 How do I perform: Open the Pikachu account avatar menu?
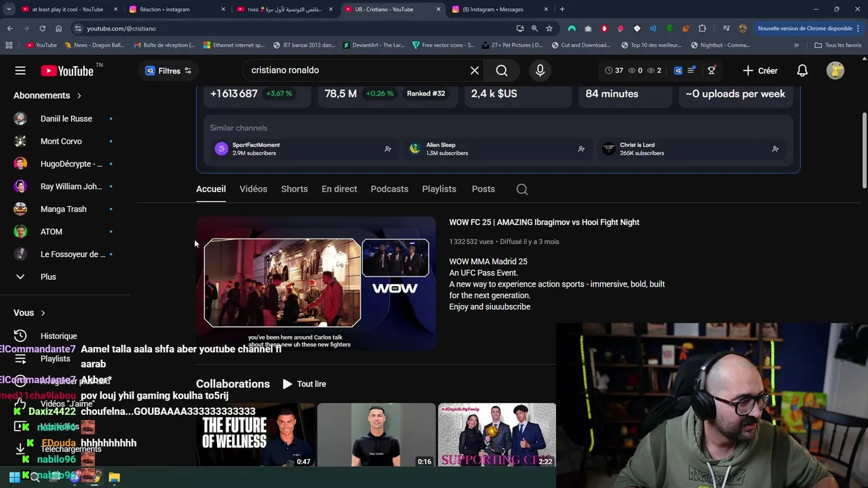point(835,70)
